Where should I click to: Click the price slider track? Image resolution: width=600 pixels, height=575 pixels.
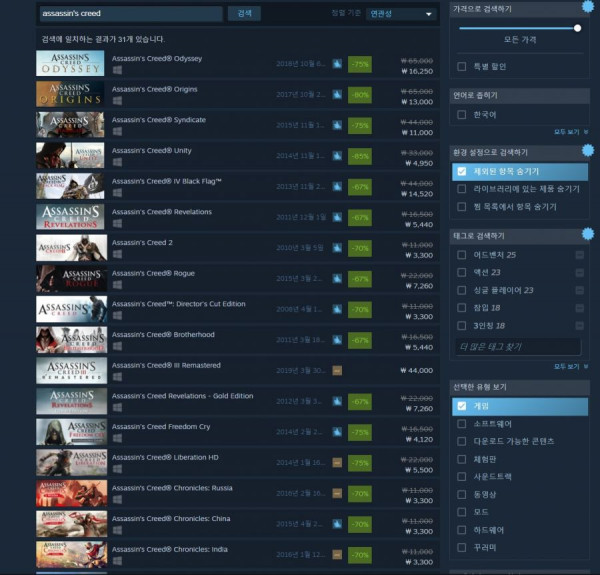518,28
